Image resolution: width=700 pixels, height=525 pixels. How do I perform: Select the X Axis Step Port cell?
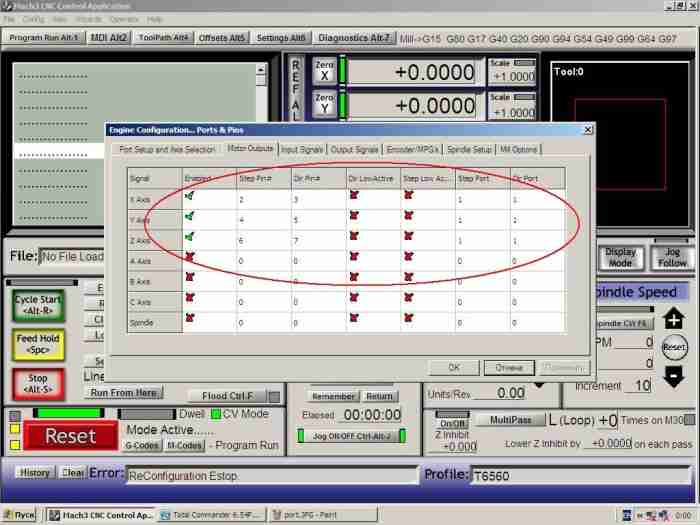click(482, 200)
